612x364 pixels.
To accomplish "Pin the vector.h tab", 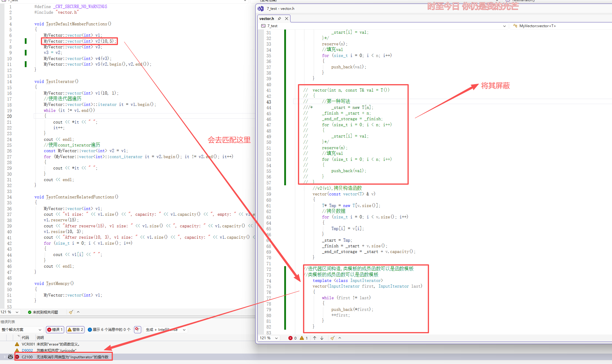I will (279, 18).
